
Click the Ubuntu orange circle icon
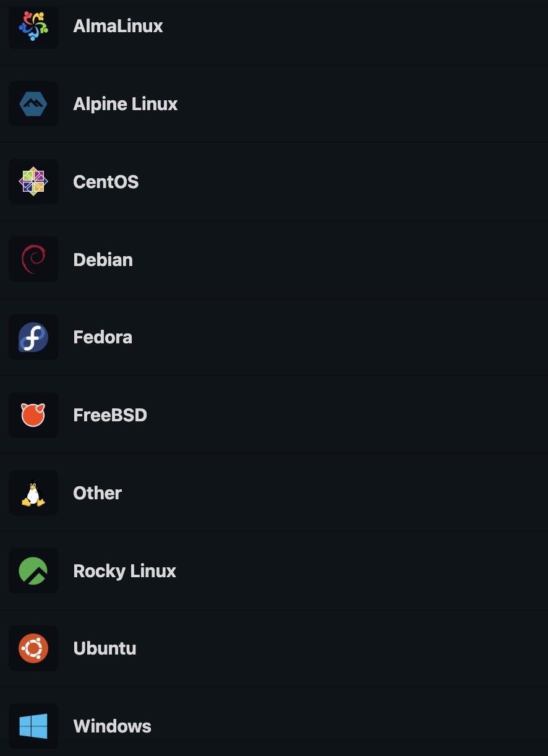coord(33,648)
